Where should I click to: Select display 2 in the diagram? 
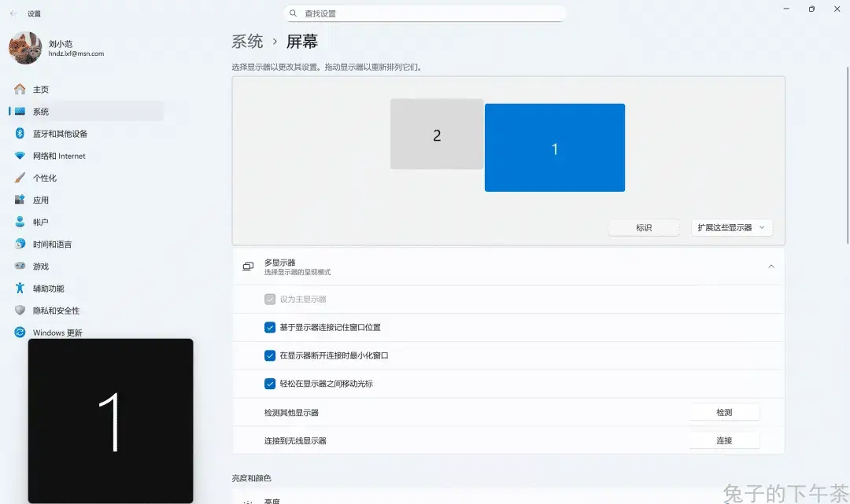pos(437,134)
